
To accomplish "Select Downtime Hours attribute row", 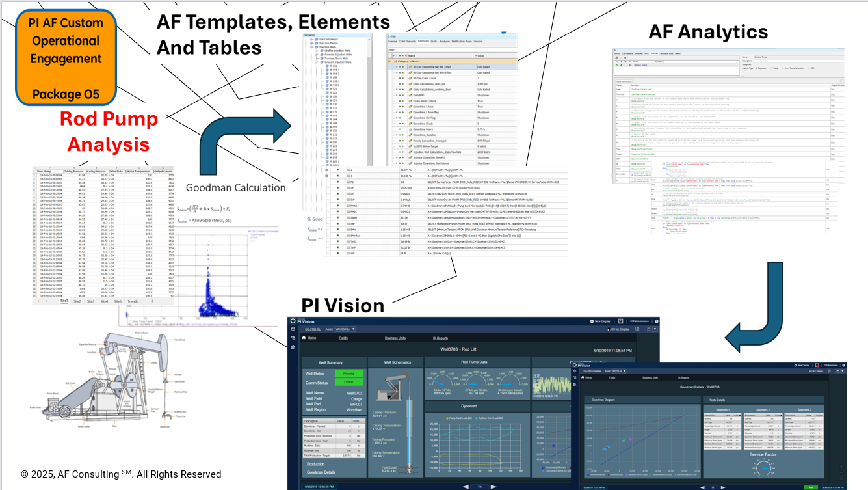I will click(454, 129).
